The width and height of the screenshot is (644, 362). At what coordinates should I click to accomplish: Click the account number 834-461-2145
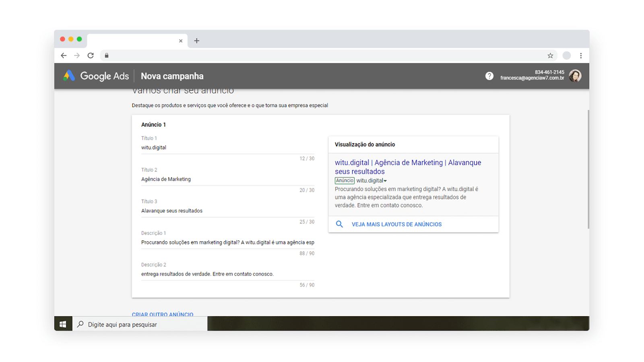[549, 72]
